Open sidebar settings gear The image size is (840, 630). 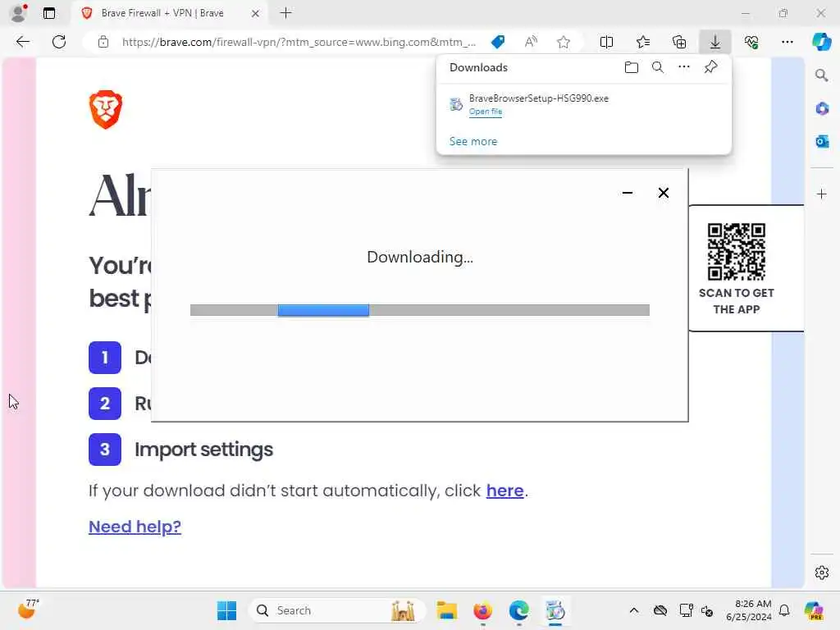pyautogui.click(x=822, y=573)
